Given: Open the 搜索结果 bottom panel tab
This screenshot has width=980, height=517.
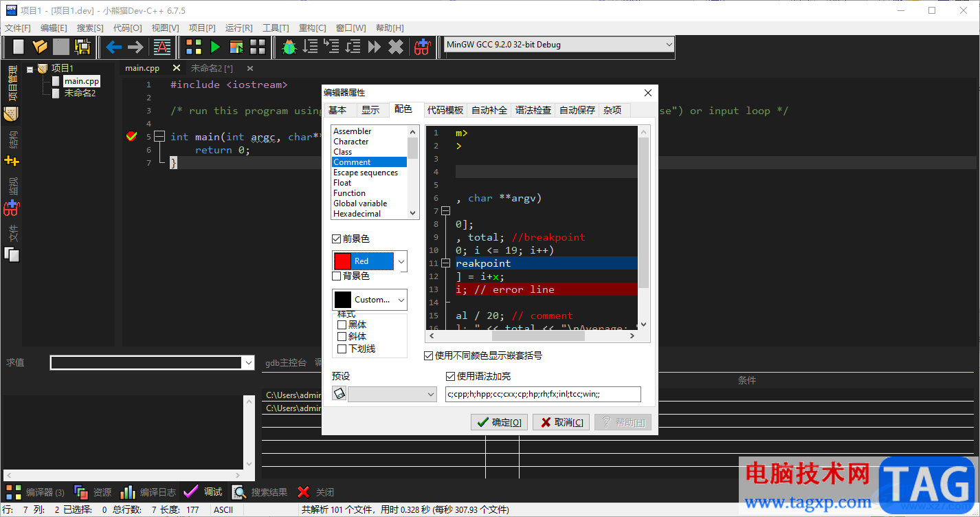Looking at the screenshot, I should click(260, 492).
